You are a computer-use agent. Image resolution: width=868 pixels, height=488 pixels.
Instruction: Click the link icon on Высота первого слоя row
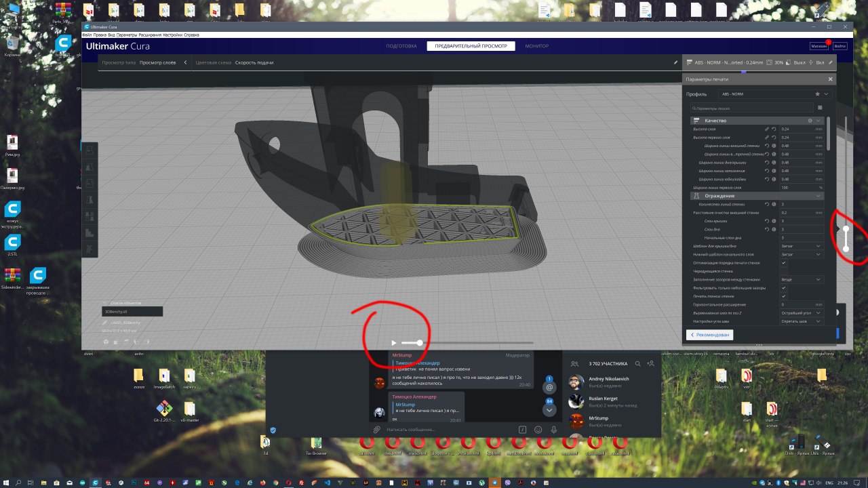[x=767, y=137]
